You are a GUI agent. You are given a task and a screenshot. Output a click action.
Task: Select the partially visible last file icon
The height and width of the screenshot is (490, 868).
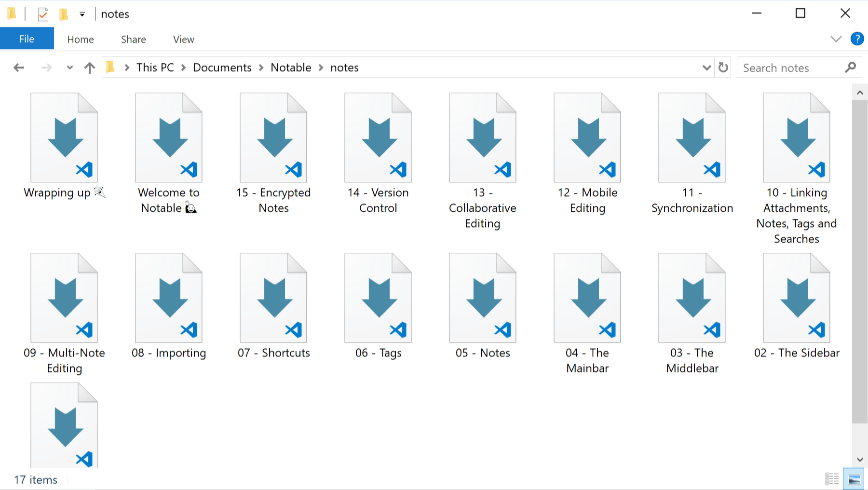coord(64,425)
